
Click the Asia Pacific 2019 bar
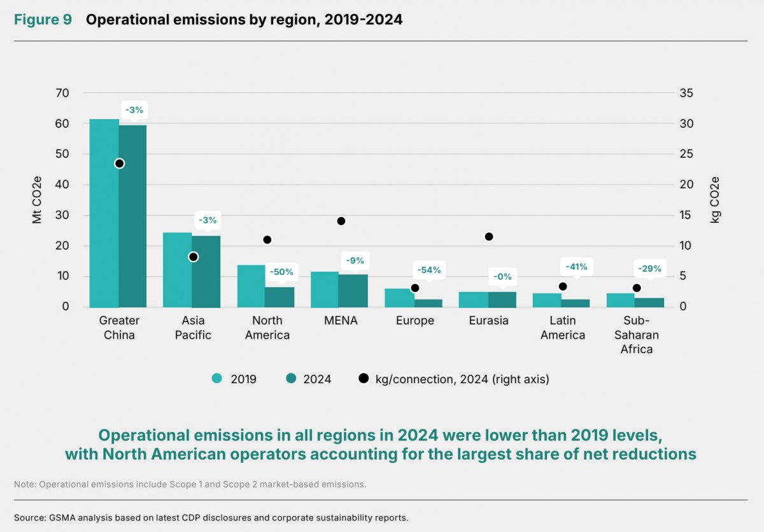pyautogui.click(x=178, y=270)
